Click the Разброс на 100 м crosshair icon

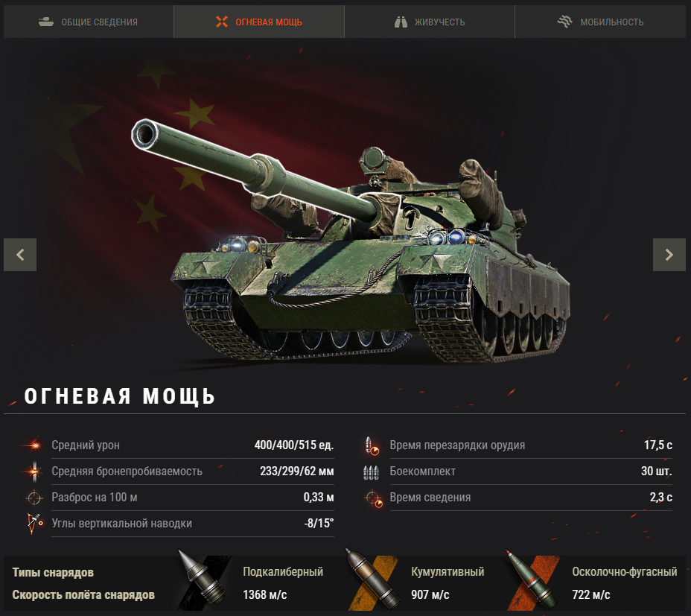pyautogui.click(x=34, y=498)
